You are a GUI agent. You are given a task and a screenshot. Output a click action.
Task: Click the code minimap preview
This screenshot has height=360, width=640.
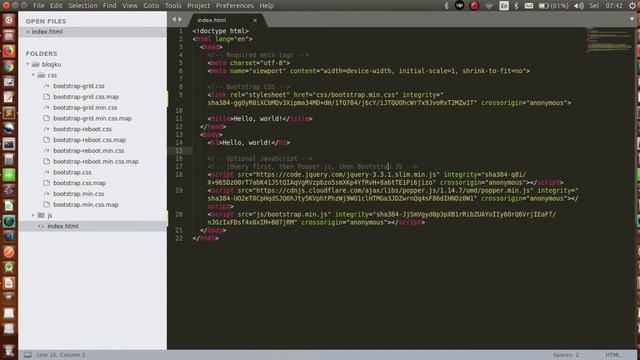[608, 40]
